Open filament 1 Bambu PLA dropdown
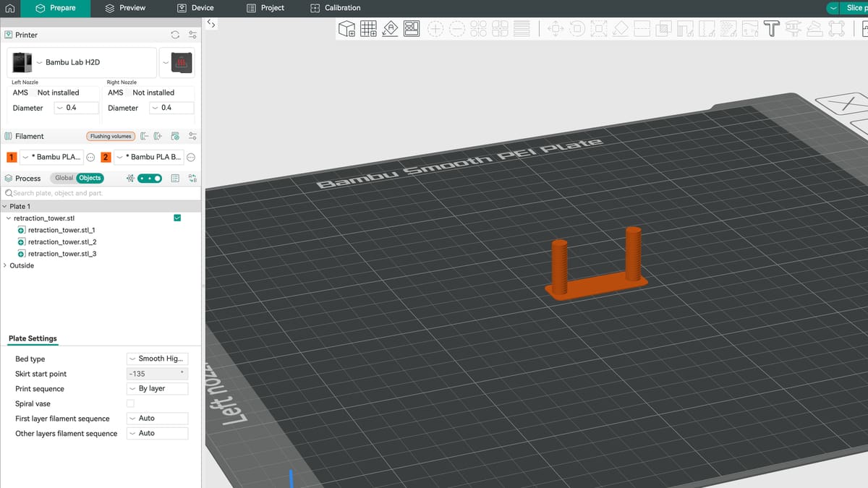The image size is (868, 488). point(52,157)
